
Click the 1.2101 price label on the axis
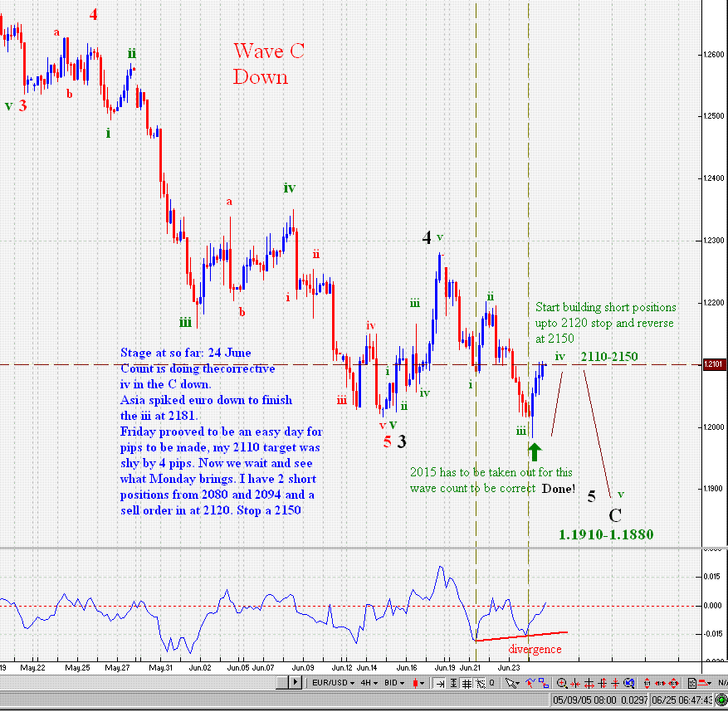pyautogui.click(x=715, y=363)
